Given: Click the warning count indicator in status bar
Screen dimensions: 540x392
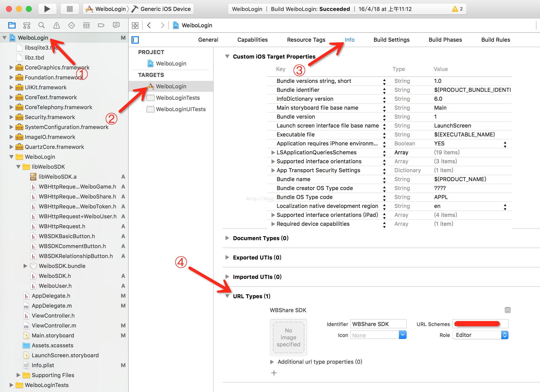Looking at the screenshot, I should coord(457,9).
